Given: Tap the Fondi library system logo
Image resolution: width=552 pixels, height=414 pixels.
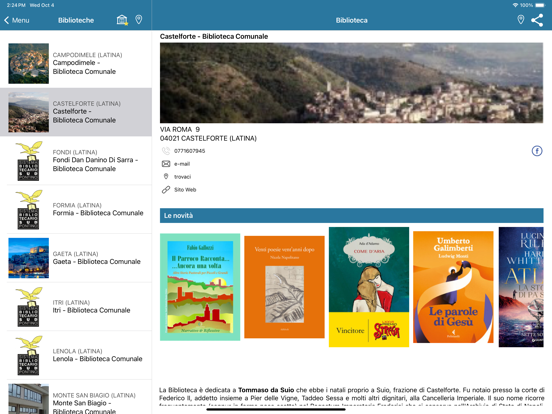Looking at the screenshot, I should [29, 161].
